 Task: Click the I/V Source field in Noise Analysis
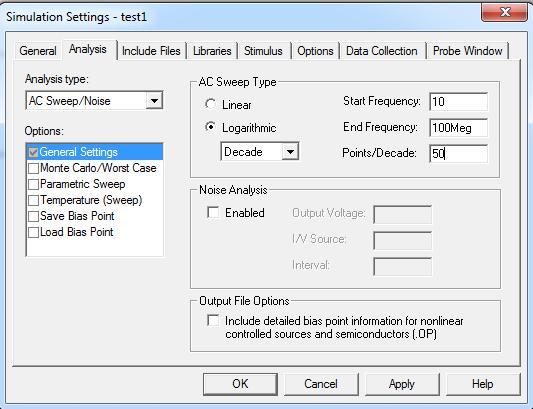pyautogui.click(x=402, y=240)
